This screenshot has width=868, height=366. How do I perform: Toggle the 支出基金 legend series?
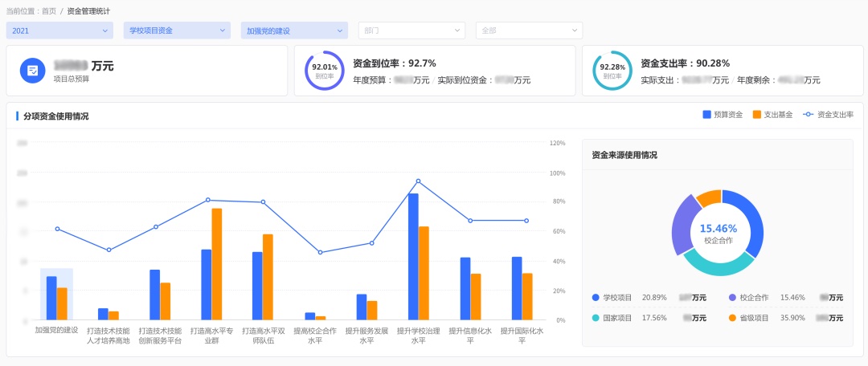point(772,115)
